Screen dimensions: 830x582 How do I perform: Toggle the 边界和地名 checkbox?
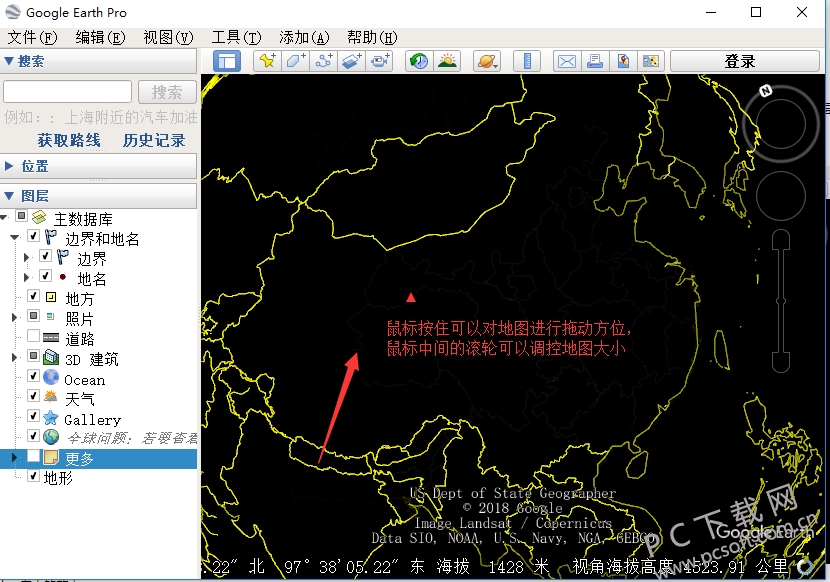click(x=33, y=236)
